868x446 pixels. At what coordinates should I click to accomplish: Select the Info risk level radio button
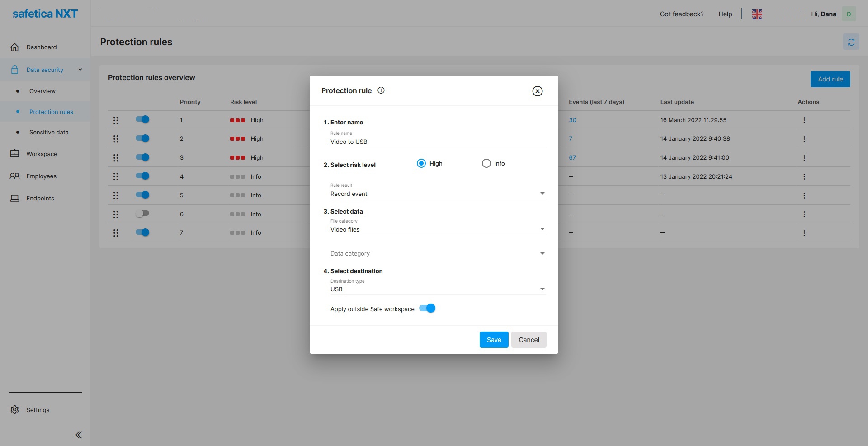pos(486,163)
